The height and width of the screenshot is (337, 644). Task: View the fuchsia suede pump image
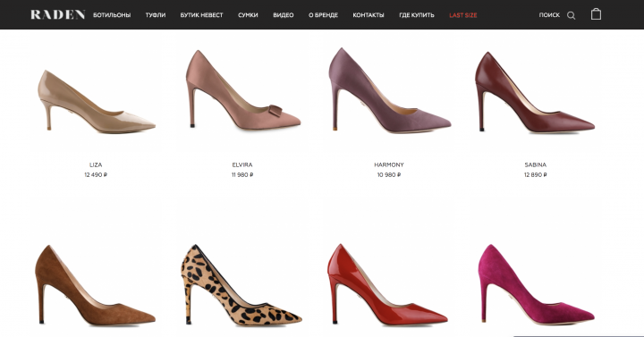[537, 284]
